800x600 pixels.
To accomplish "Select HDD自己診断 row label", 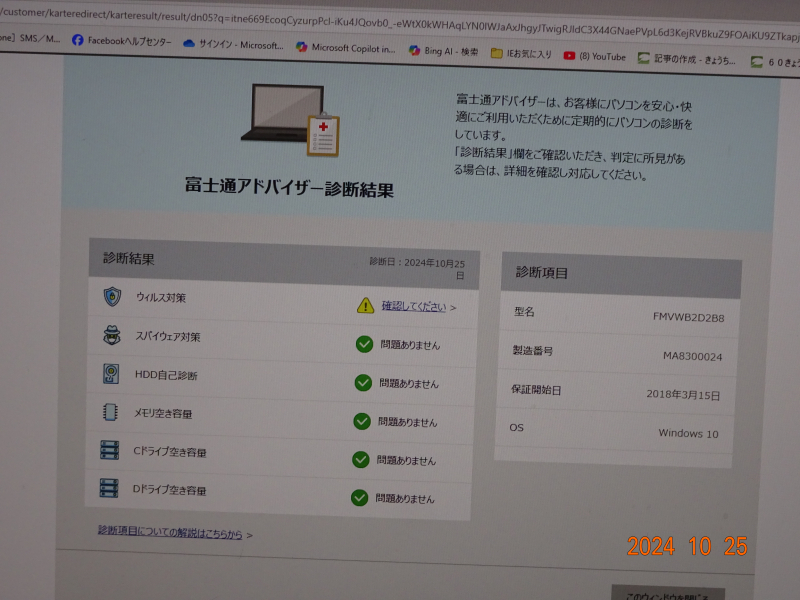I will click(x=166, y=375).
